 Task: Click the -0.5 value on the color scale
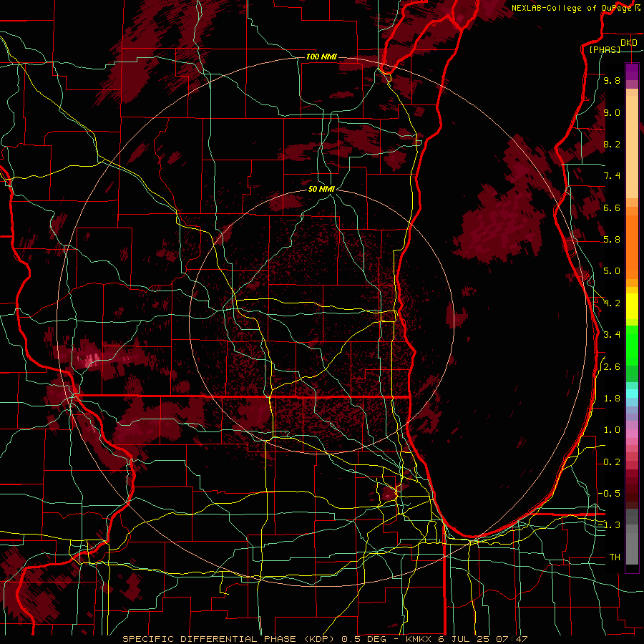(610, 494)
